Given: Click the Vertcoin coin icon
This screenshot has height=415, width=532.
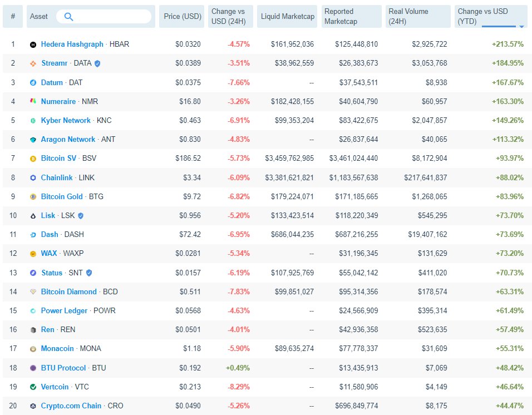Looking at the screenshot, I should pyautogui.click(x=33, y=387).
